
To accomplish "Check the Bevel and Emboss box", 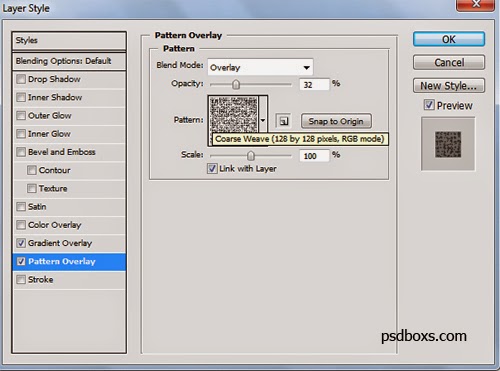I will (21, 152).
